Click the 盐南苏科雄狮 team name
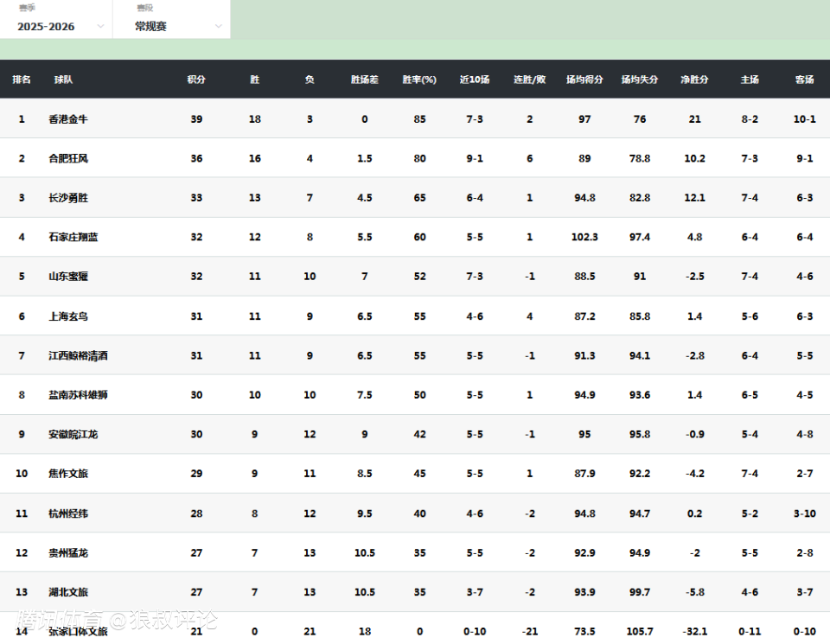Image resolution: width=830 pixels, height=644 pixels. pyautogui.click(x=78, y=395)
